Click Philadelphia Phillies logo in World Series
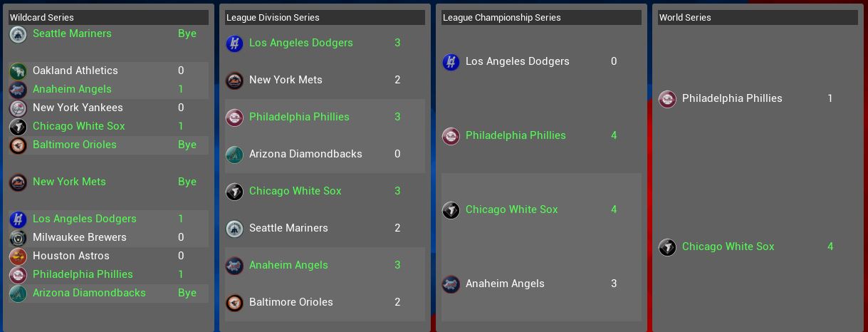The height and width of the screenshot is (332, 868). click(667, 98)
